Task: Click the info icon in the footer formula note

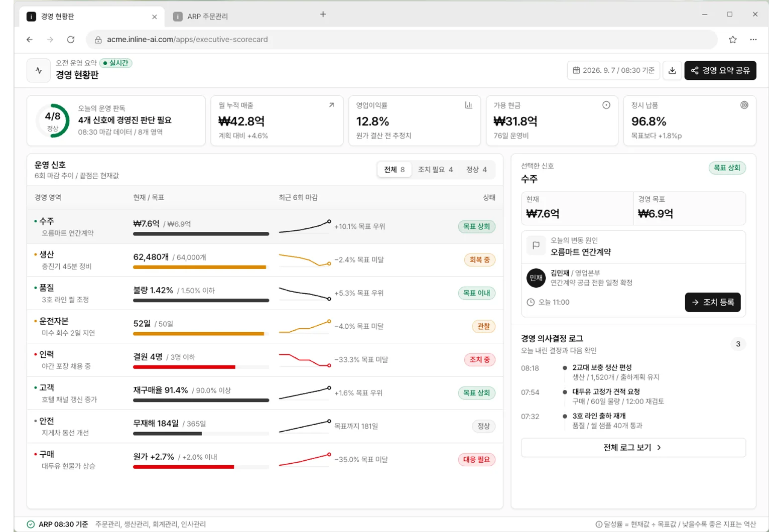Action: point(599,524)
